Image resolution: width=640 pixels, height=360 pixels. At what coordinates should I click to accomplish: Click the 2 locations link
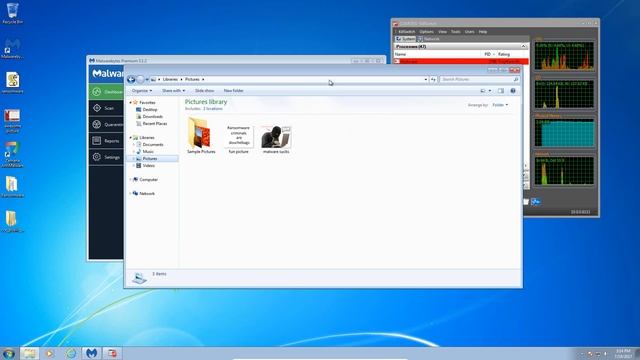[213, 109]
